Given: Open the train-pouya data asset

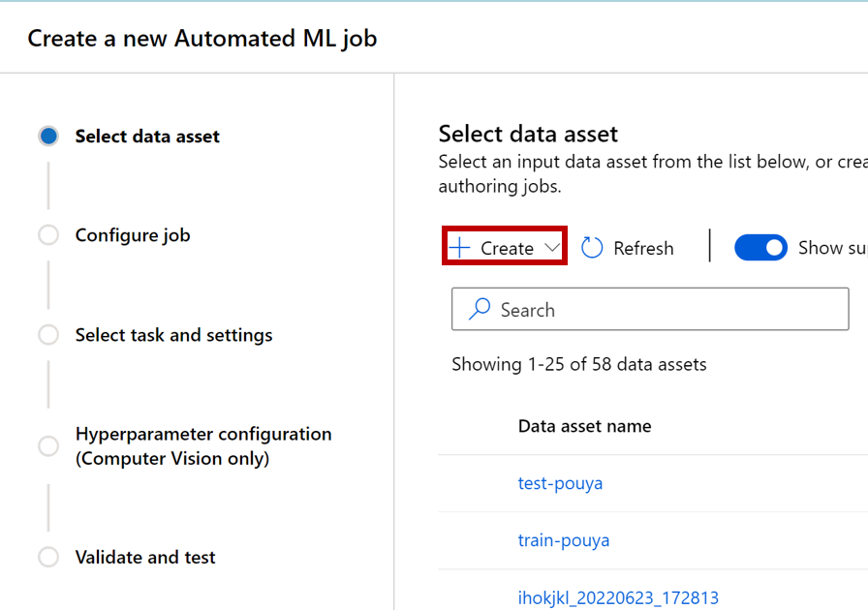Looking at the screenshot, I should click(564, 540).
